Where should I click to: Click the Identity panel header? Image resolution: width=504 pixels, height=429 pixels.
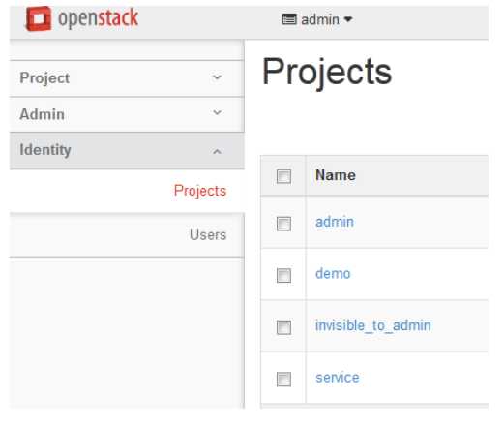(x=127, y=150)
